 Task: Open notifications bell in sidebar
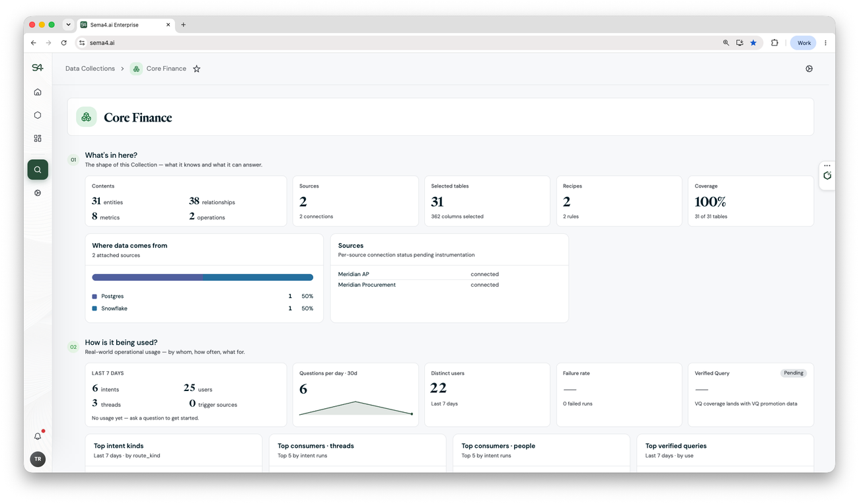pos(38,436)
